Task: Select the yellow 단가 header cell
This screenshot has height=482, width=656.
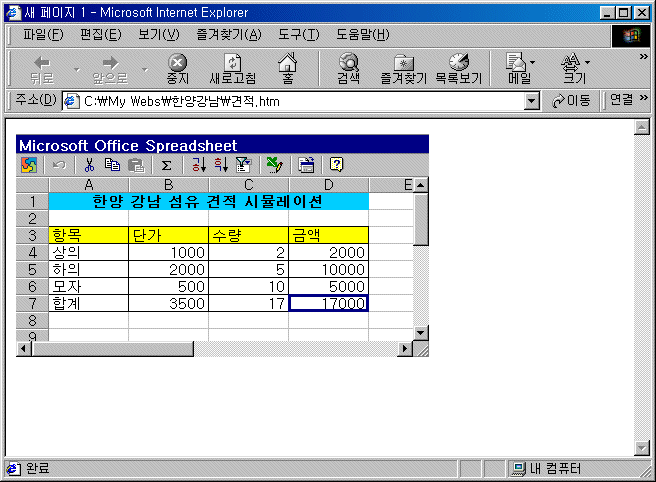Action: pyautogui.click(x=169, y=235)
